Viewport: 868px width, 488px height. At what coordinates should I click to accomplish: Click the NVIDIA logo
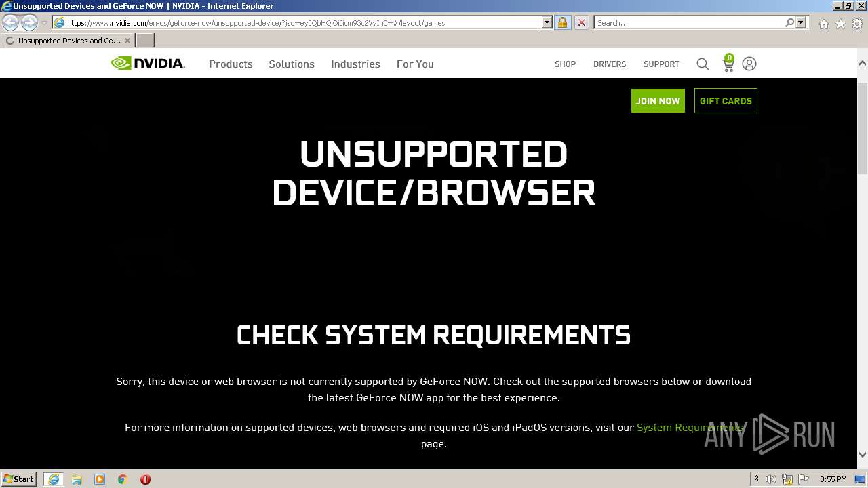148,64
